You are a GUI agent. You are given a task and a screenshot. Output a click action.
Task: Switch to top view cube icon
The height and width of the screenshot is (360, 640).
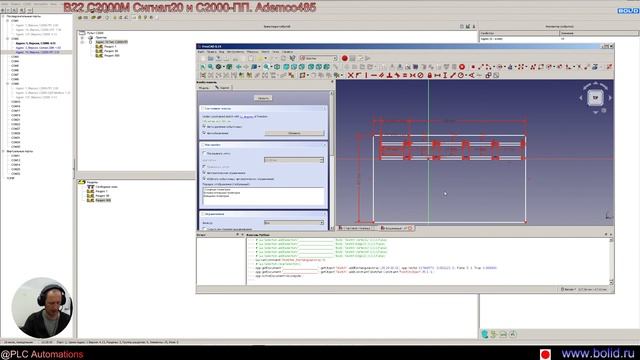click(293, 67)
